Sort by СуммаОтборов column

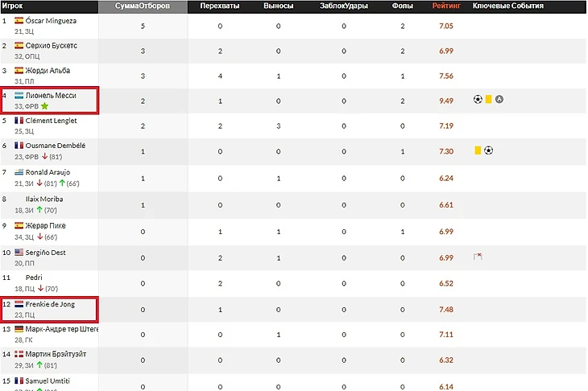(143, 6)
